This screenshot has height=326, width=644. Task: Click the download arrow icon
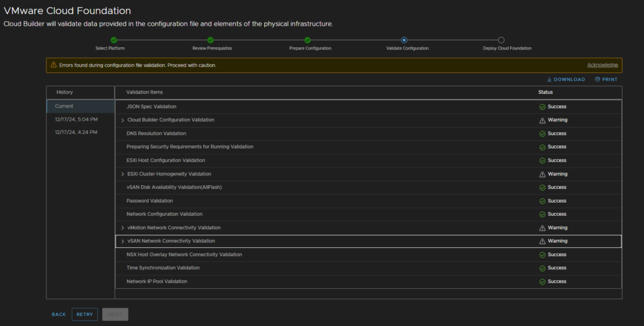click(549, 79)
